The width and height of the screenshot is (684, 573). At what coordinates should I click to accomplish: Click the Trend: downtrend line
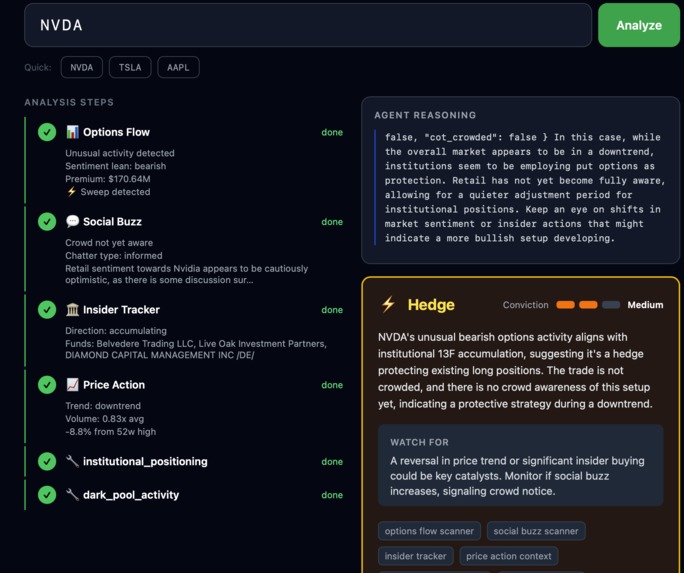(103, 406)
